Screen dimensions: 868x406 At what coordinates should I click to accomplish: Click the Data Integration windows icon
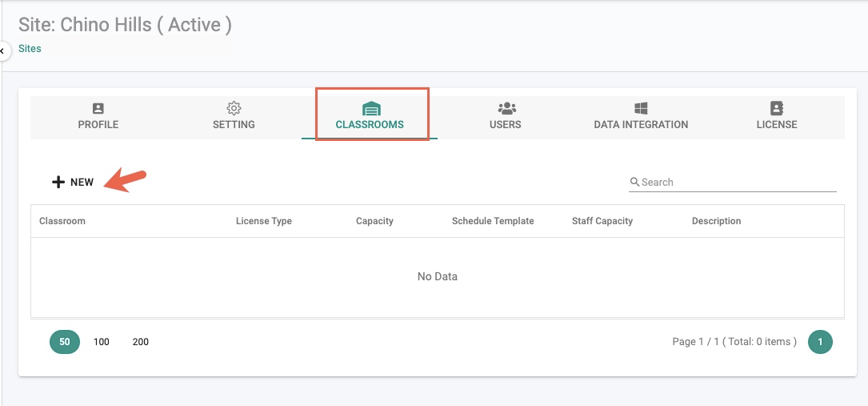coord(641,108)
